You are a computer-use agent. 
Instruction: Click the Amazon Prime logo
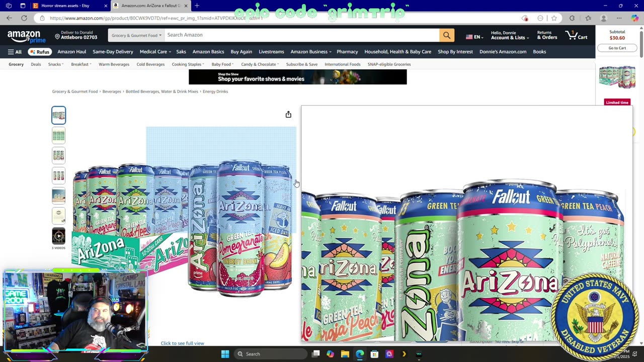26,37
